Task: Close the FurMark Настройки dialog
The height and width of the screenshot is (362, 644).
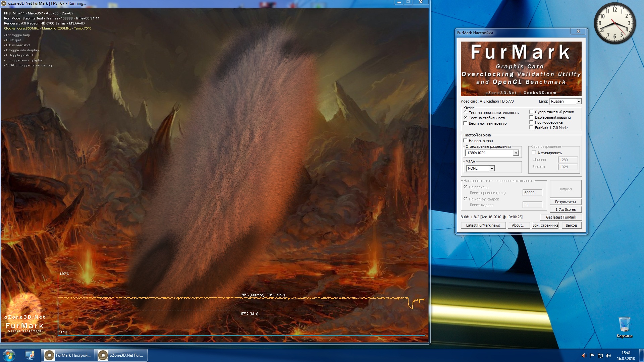Action: (578, 31)
